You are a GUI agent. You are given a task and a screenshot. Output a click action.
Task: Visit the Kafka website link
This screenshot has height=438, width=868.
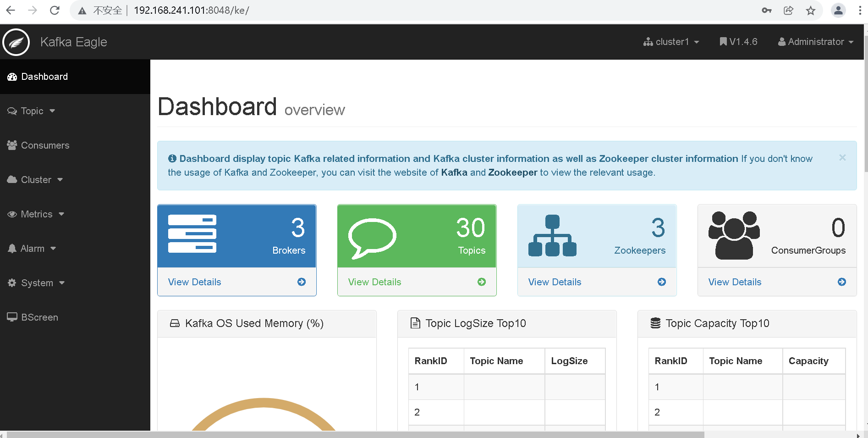click(454, 172)
